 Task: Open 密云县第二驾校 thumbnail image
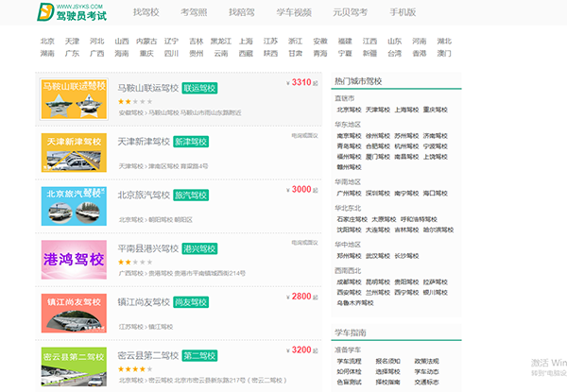pos(74,366)
